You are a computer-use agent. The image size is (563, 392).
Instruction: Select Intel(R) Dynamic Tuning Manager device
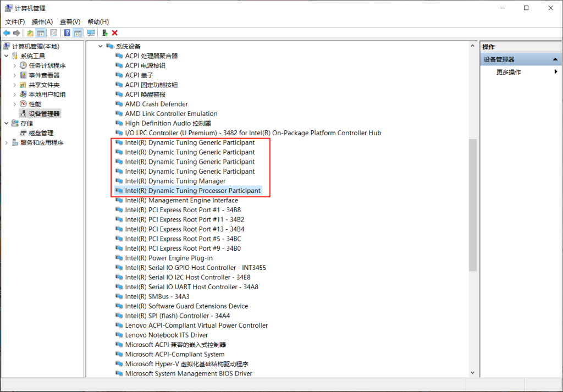175,181
